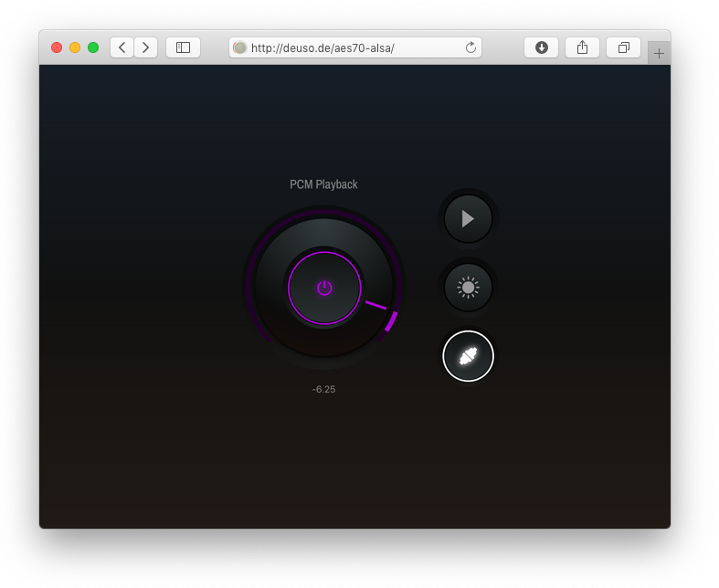Click the sun brightness icon button
719x588 pixels.
[468, 288]
